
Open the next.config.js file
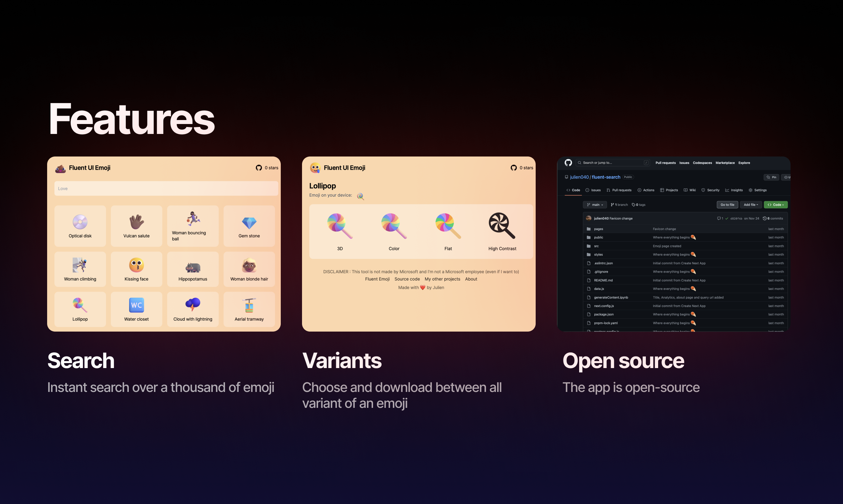point(604,306)
